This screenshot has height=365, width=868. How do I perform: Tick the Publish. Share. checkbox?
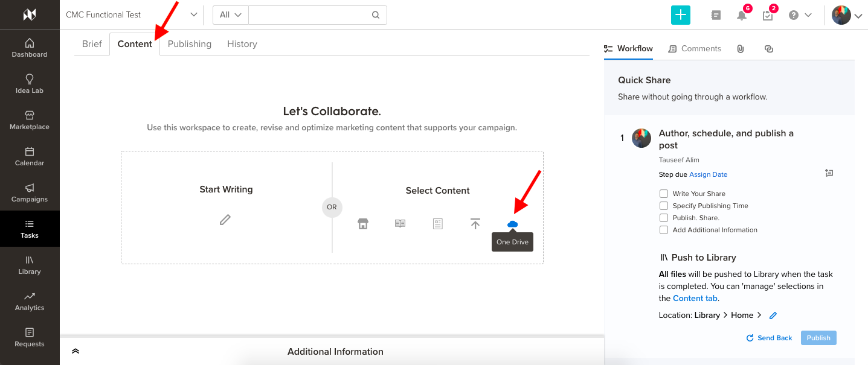[664, 218]
